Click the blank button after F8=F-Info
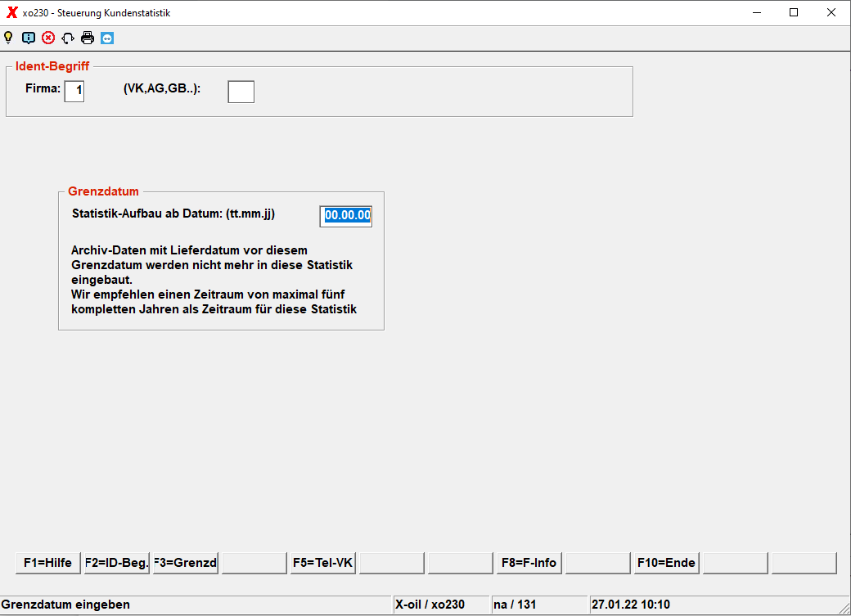 [597, 563]
